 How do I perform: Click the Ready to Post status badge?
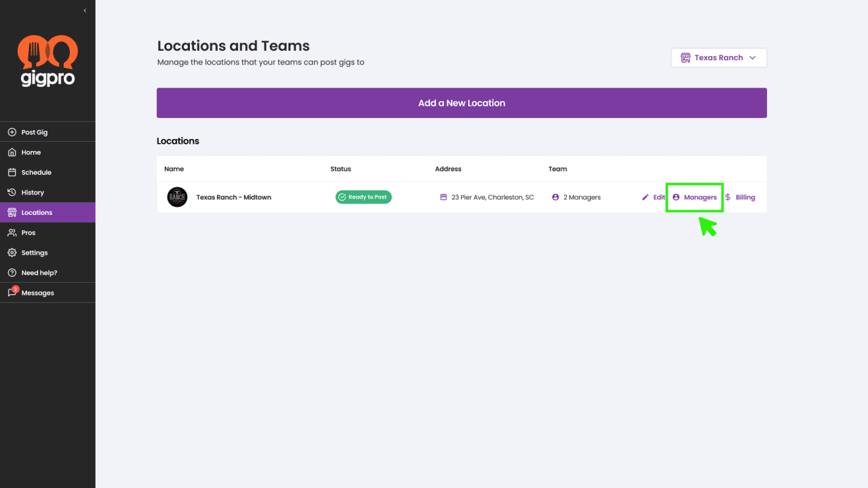[363, 197]
